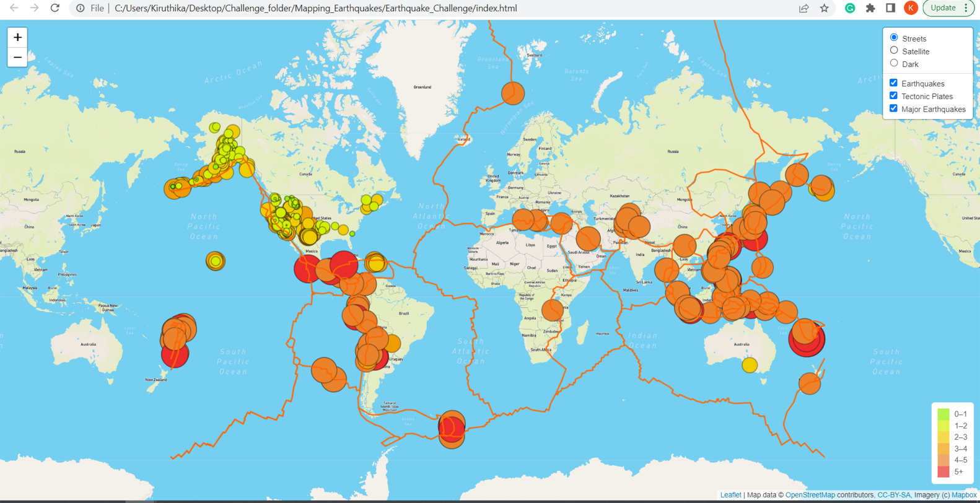
Task: Open the Mapbox attribution link
Action: click(x=964, y=495)
